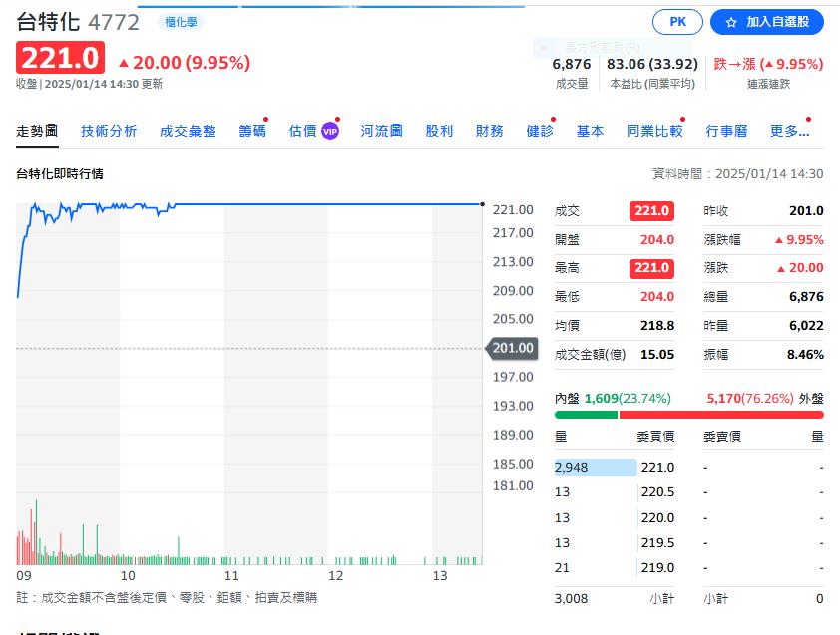Image resolution: width=840 pixels, height=635 pixels.
Task: Open the 財務 tab
Action: coord(490,131)
